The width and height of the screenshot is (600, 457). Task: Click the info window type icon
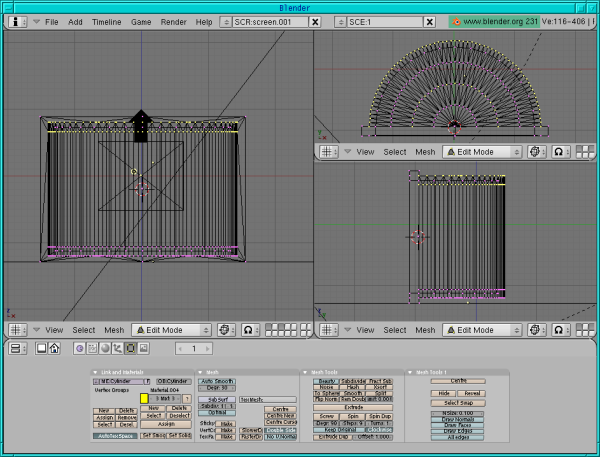pyautogui.click(x=17, y=20)
